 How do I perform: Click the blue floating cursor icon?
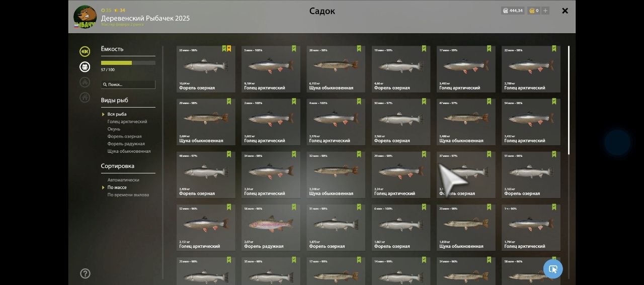pos(553,269)
